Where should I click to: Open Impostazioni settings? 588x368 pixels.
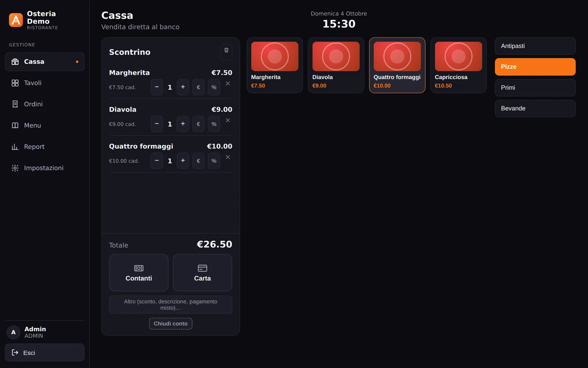[44, 168]
